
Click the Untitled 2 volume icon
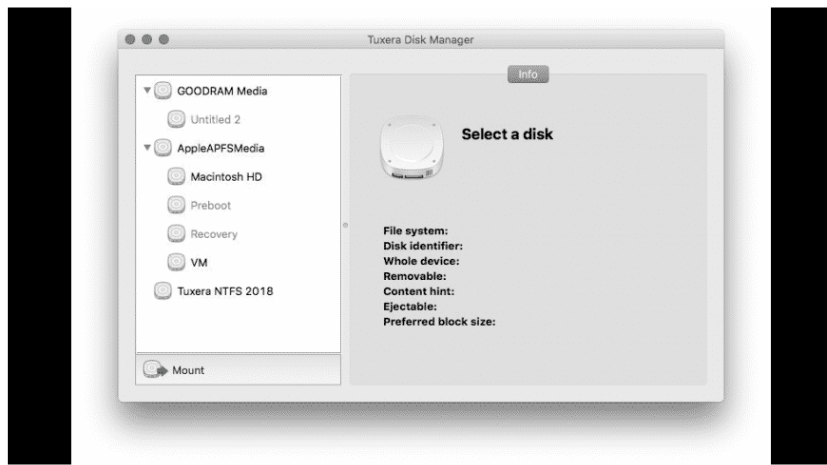(175, 120)
